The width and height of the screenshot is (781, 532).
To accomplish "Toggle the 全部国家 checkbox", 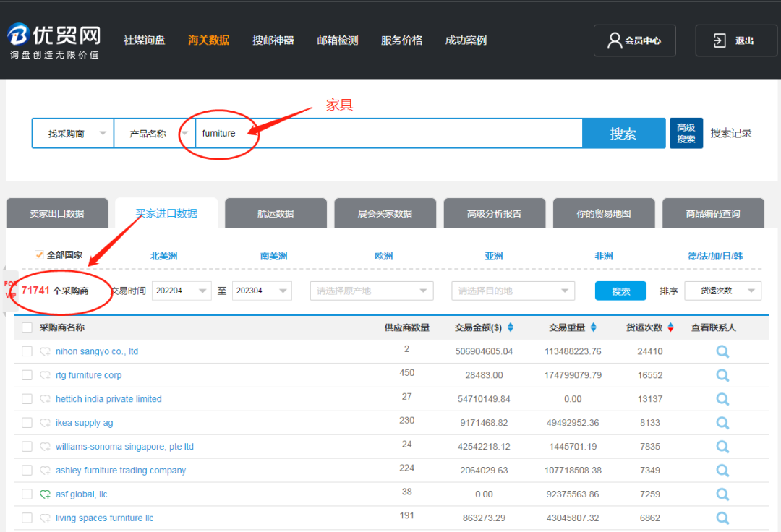I will tap(39, 255).
